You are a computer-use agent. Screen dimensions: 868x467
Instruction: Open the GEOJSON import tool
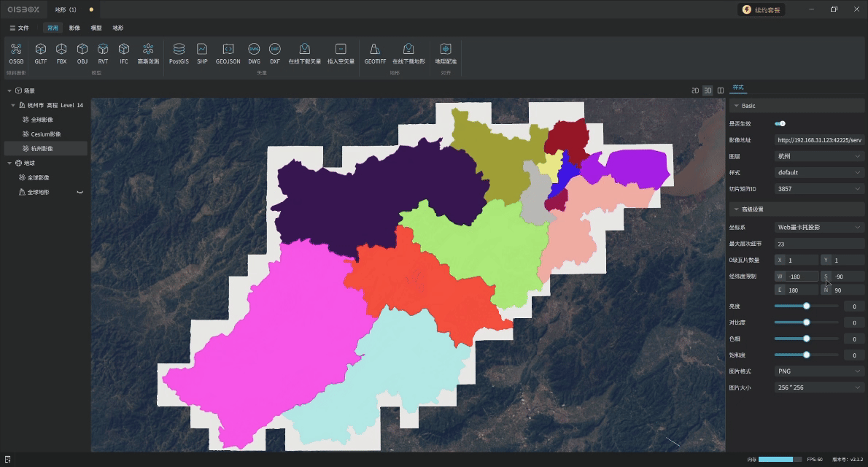pyautogui.click(x=228, y=50)
